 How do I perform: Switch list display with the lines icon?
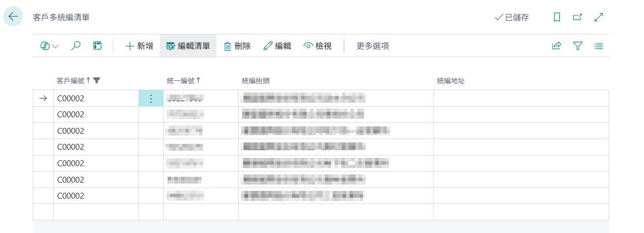(x=599, y=46)
